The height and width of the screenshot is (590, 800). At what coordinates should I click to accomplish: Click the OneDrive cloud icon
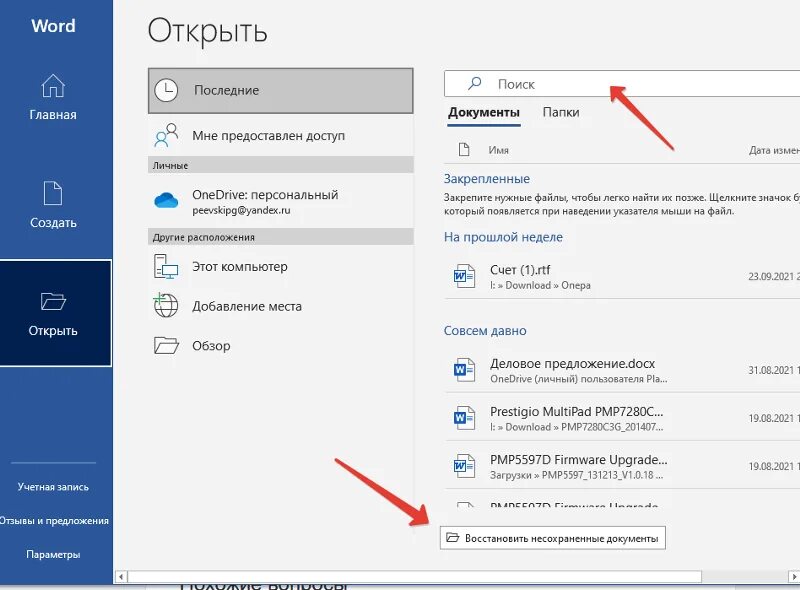click(x=166, y=200)
